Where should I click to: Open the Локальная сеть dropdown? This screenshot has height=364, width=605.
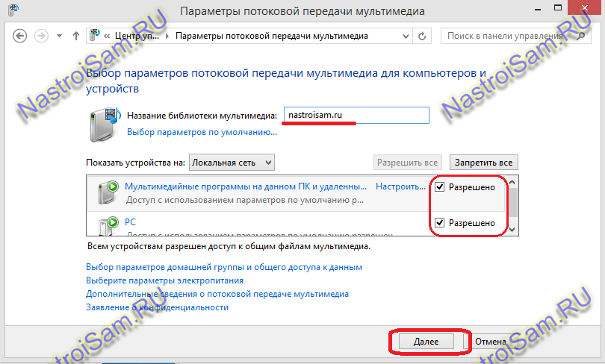pyautogui.click(x=232, y=163)
